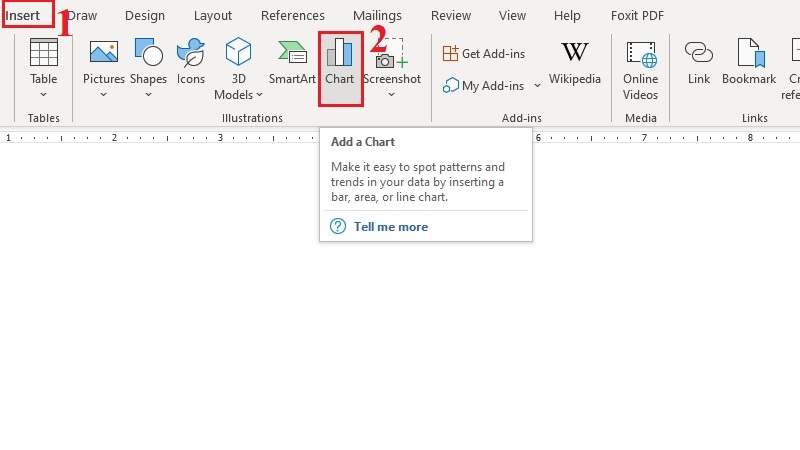Click the Table grid icon
The image size is (800, 450).
click(x=44, y=53)
